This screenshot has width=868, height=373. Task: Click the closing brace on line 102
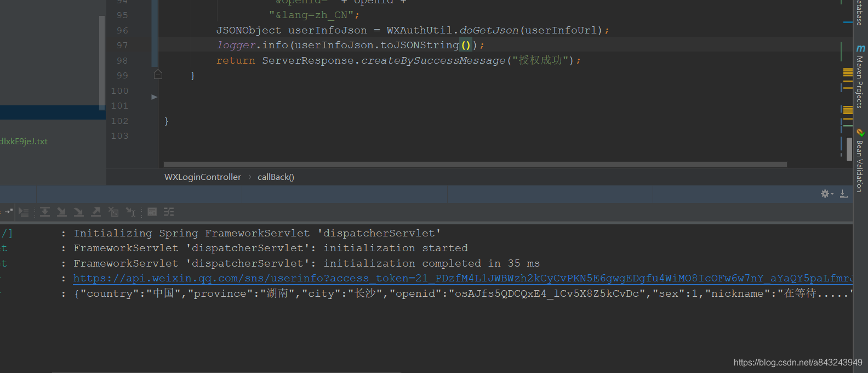(167, 121)
